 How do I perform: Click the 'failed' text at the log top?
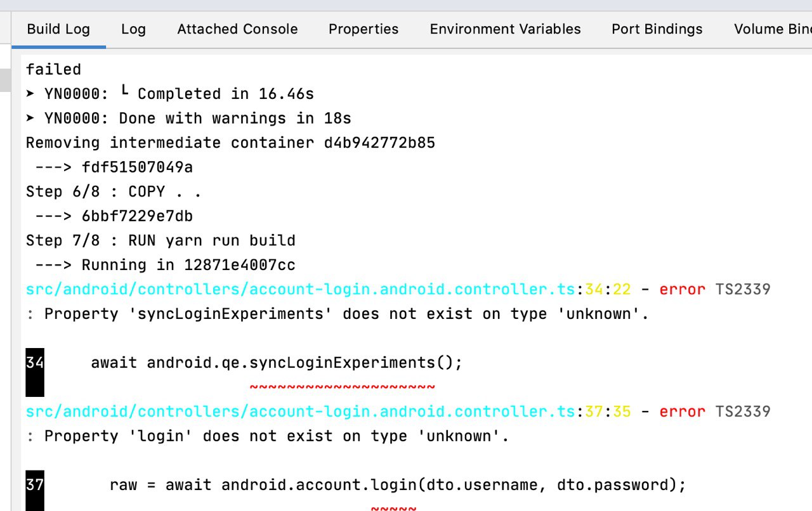[x=53, y=69]
